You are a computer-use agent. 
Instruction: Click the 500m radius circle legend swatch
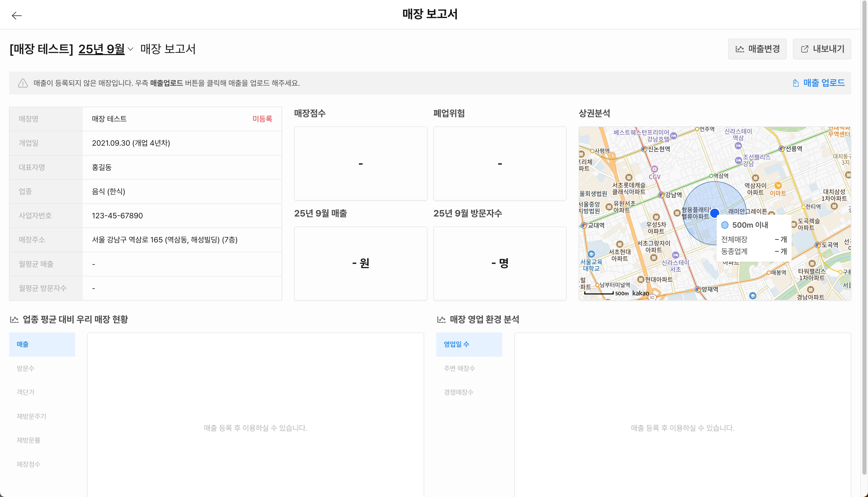coord(725,225)
